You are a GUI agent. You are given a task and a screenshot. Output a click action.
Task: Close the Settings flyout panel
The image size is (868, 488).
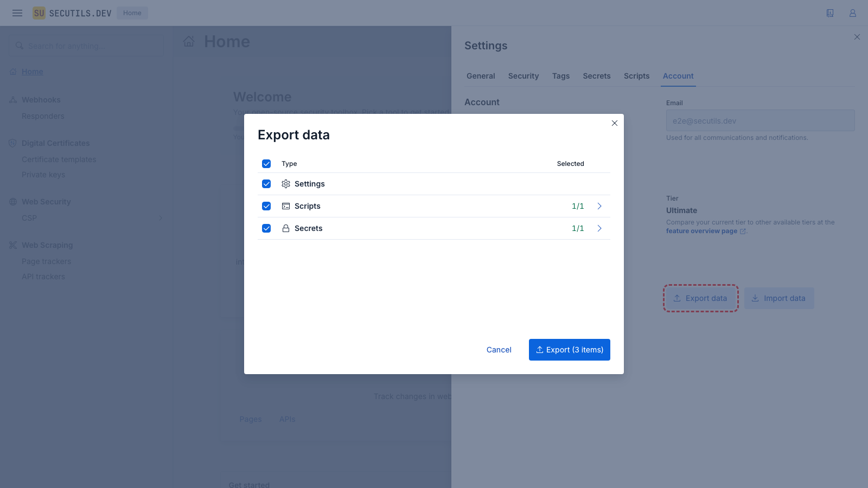click(857, 37)
